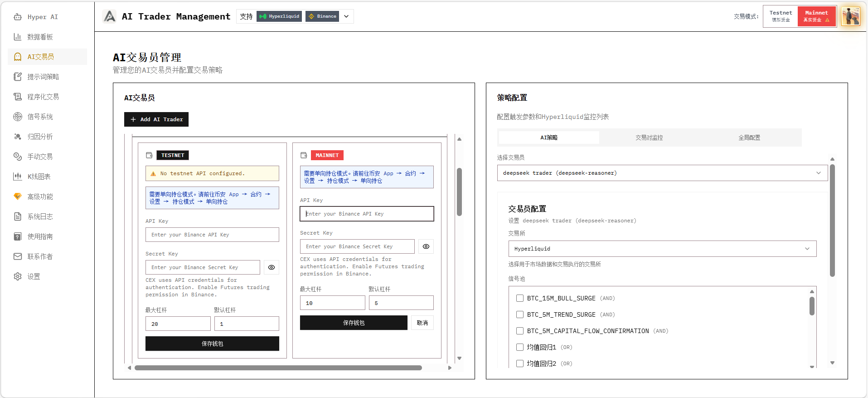Click the AI交易员 panel vertical scrollbar thumb
868x398 pixels.
(x=459, y=192)
